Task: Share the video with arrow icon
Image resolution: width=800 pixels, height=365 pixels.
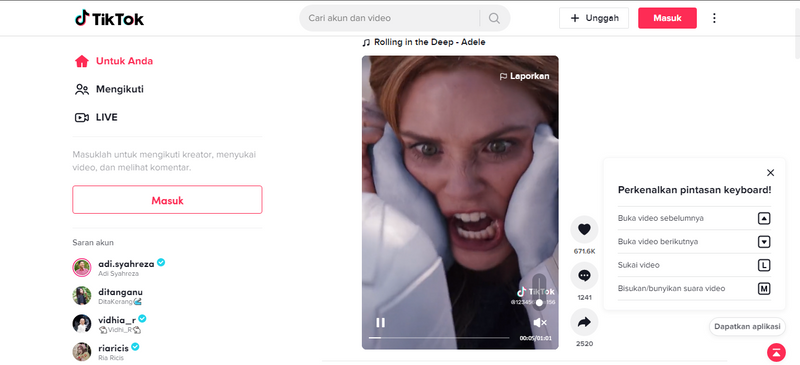Action: tap(584, 322)
